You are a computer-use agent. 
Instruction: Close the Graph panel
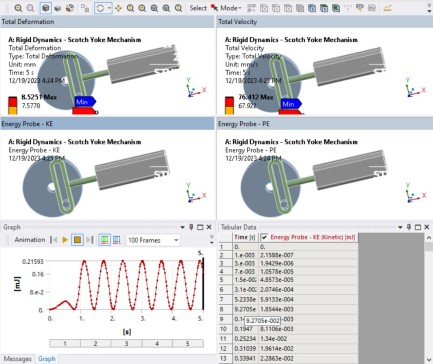click(x=209, y=227)
